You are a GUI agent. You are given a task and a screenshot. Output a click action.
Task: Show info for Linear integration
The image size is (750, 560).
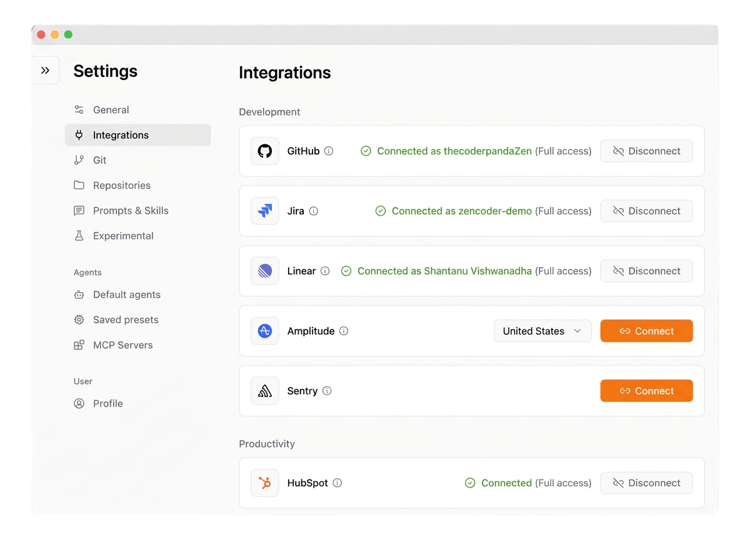click(x=325, y=271)
